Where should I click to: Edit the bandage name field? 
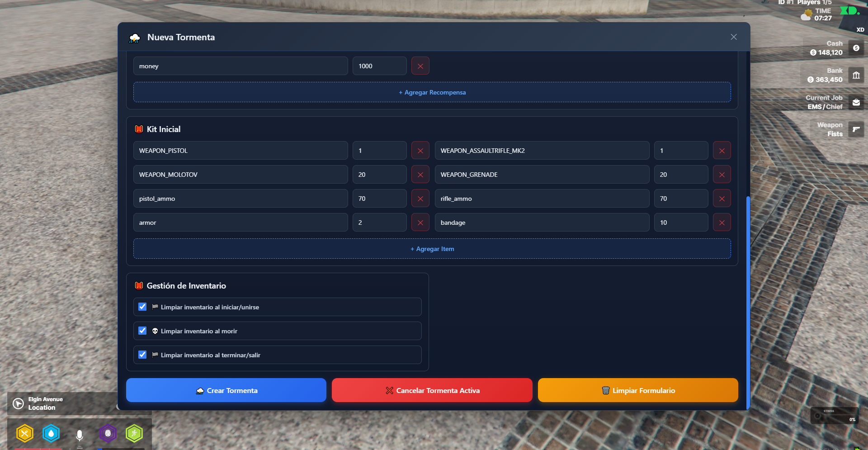542,223
